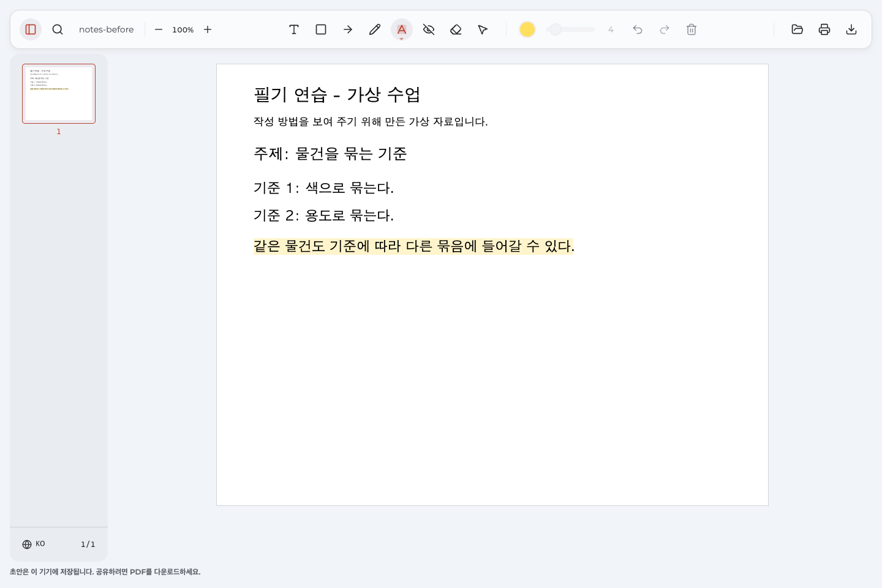Open the search magnifier tool
This screenshot has height=588, width=882.
(x=58, y=29)
